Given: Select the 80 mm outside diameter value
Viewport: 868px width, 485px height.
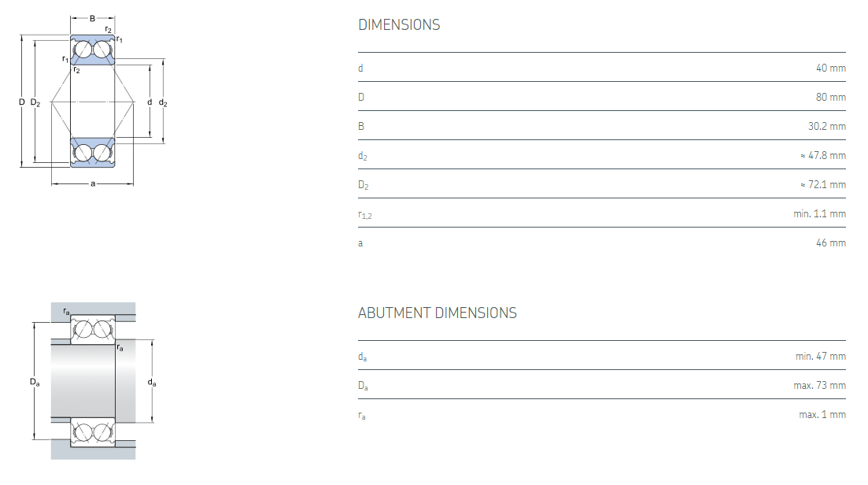Looking at the screenshot, I should [830, 98].
